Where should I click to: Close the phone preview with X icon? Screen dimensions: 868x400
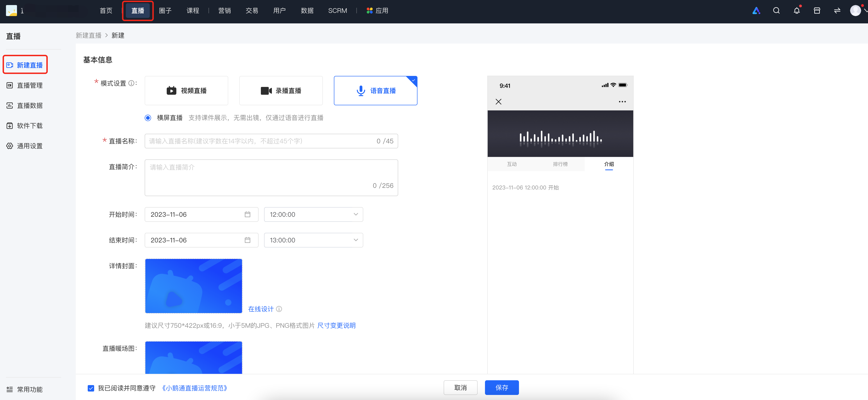pos(498,102)
